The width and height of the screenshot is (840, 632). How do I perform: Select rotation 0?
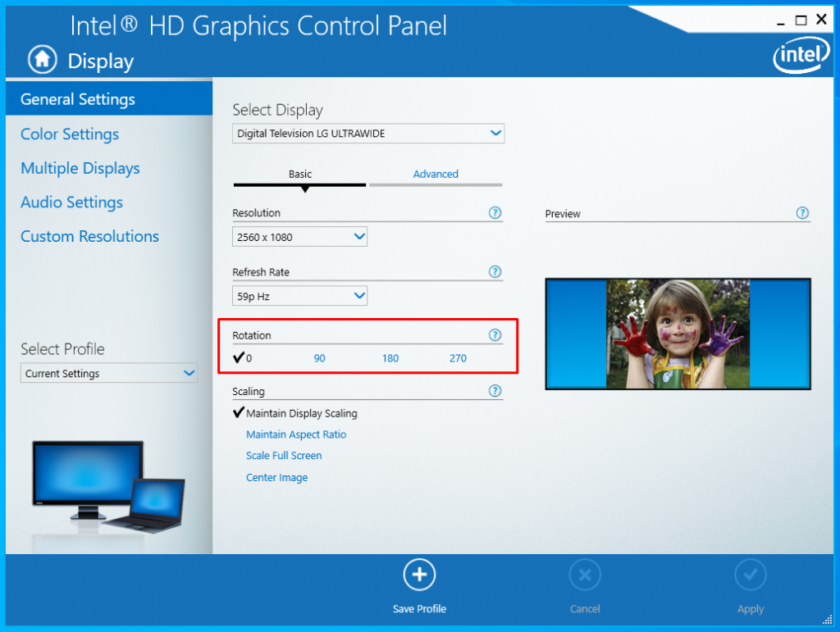coord(243,357)
